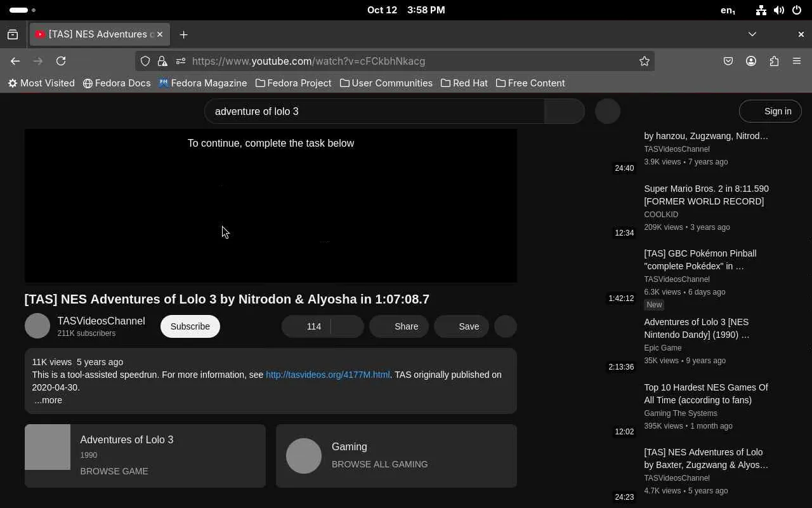Open the Fedora Project bookmarks folder
Viewport: 812px width, 508px height.
(294, 83)
